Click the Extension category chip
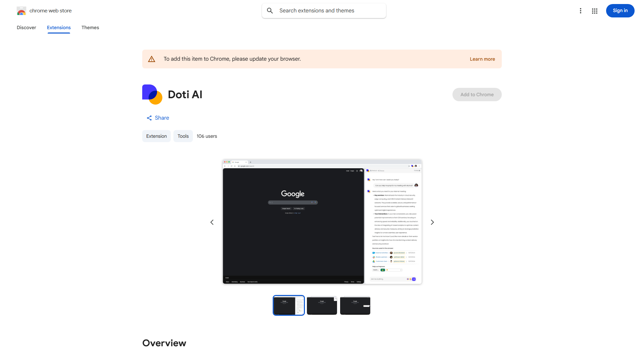 (156, 136)
